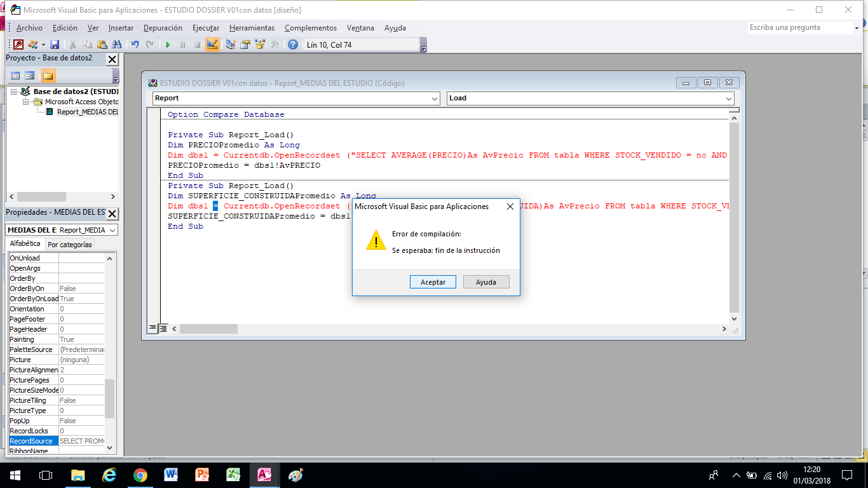Open the Ventana menu
The image size is (868, 488).
[360, 28]
